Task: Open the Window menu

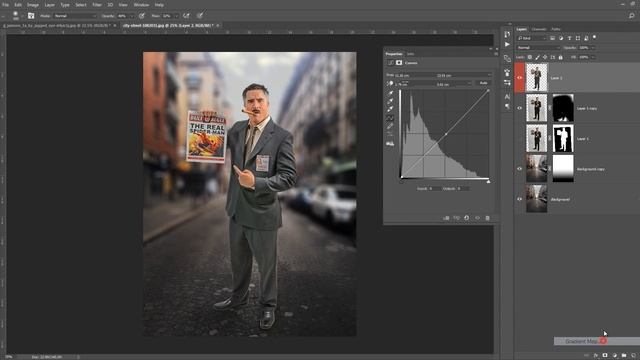Action: point(141,5)
